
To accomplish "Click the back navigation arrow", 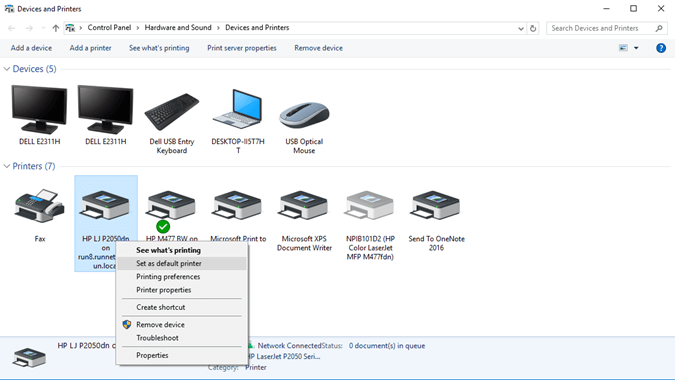I will click(x=12, y=28).
